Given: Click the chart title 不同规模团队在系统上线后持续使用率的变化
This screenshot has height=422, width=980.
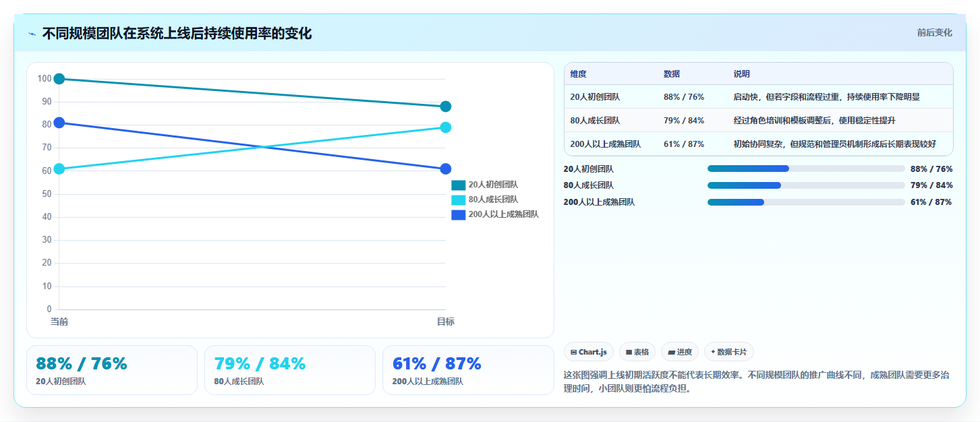Looking at the screenshot, I should [177, 34].
